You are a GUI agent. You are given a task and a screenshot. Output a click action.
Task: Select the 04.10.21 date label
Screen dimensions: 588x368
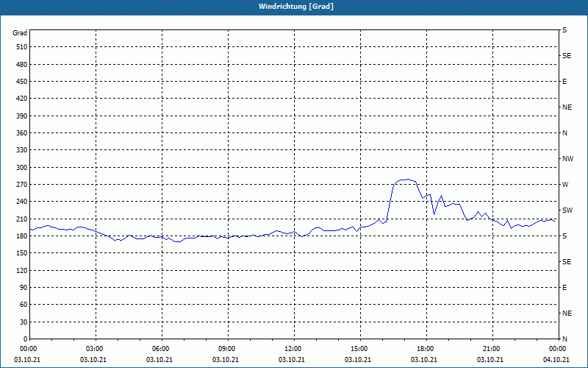click(556, 360)
